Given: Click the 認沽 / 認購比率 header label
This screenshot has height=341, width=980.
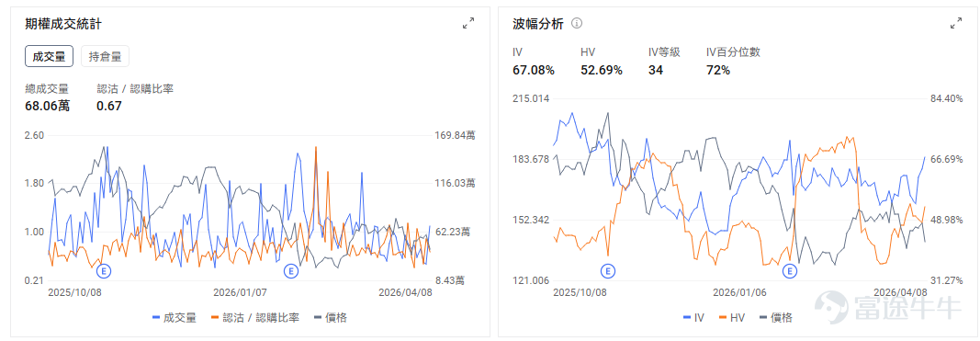Looking at the screenshot, I should 135,89.
